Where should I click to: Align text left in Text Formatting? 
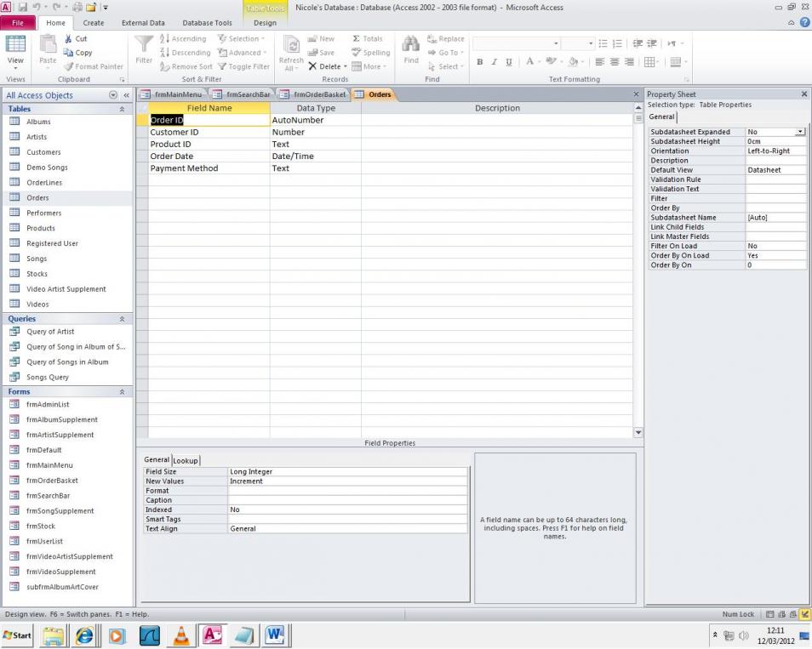(600, 62)
